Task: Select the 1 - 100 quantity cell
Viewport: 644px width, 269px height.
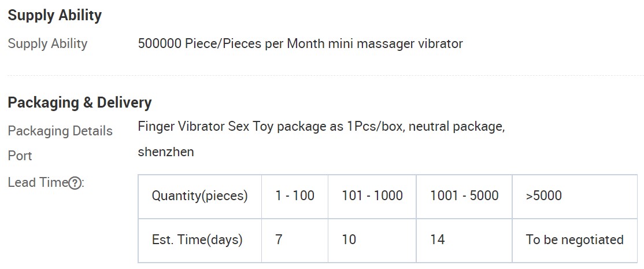Action: point(295,196)
